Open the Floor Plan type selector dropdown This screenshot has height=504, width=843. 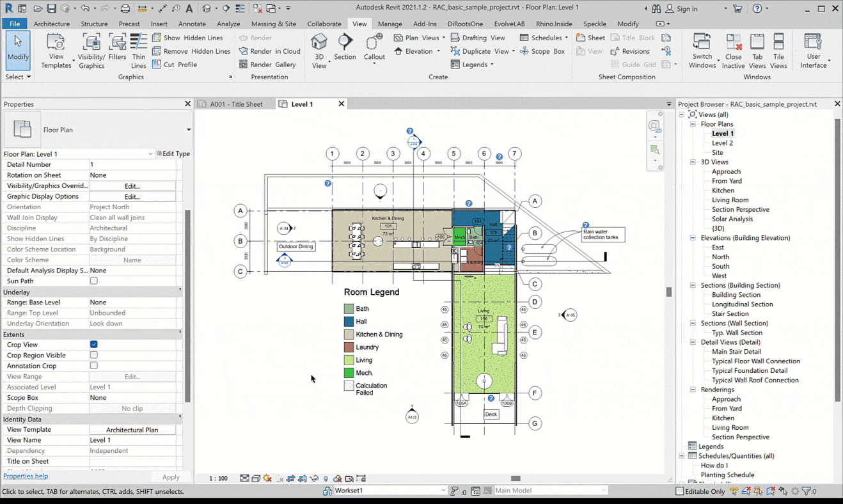(188, 130)
